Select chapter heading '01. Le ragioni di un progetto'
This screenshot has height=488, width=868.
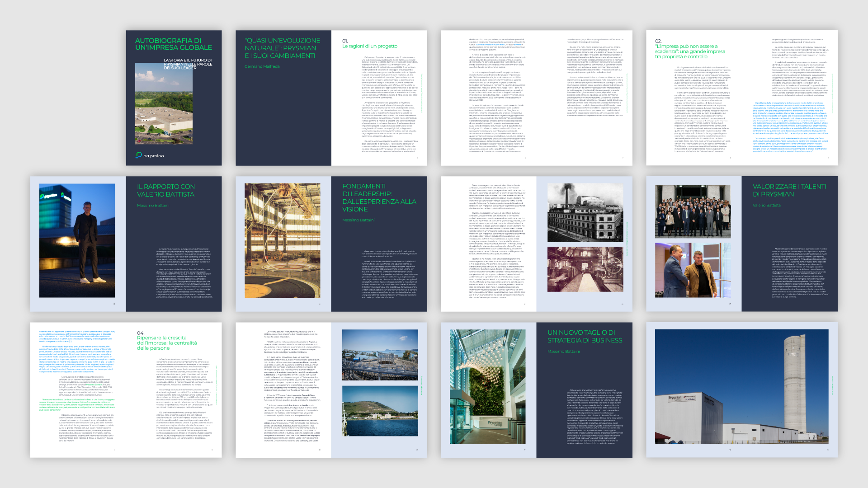pos(370,44)
